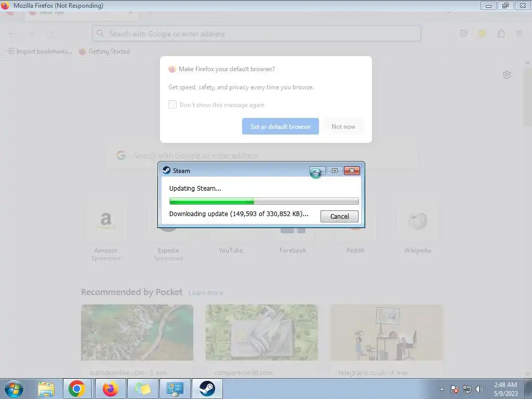Open Save to Pocket icon

pos(463,33)
